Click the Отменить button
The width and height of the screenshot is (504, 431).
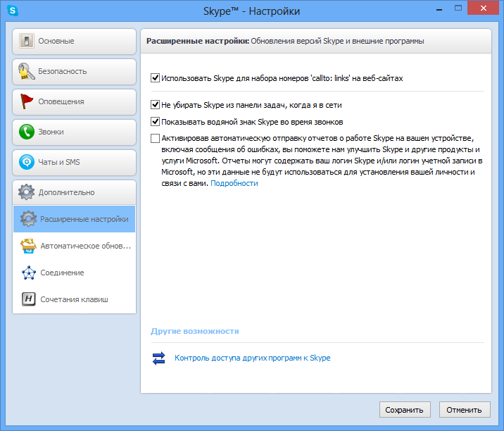pyautogui.click(x=465, y=410)
